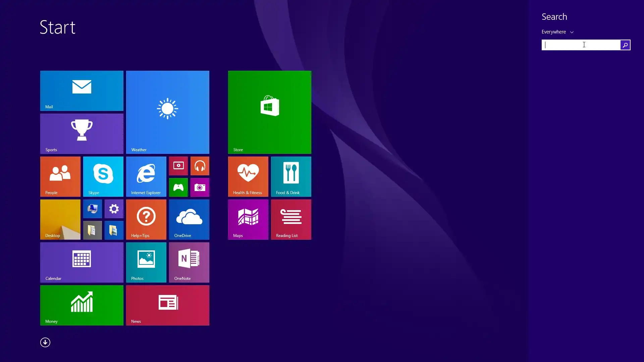
Task: Launch the Skype app tile
Action: [x=103, y=176]
